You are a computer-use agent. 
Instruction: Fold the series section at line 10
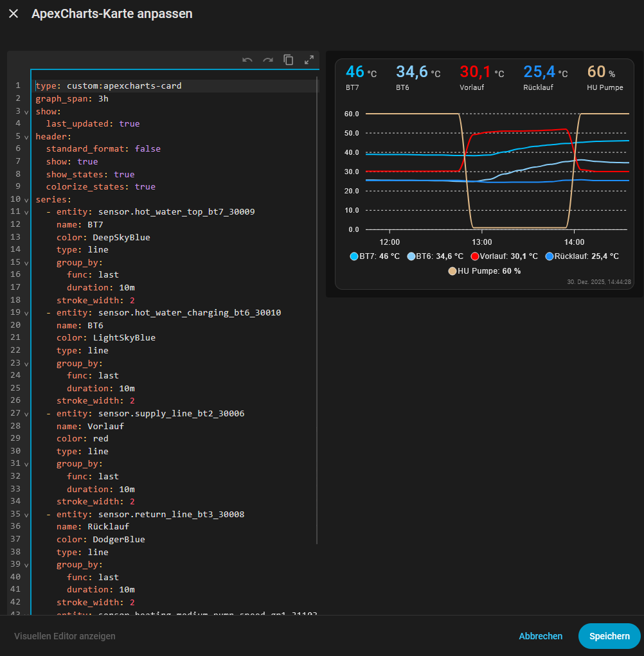coord(26,200)
